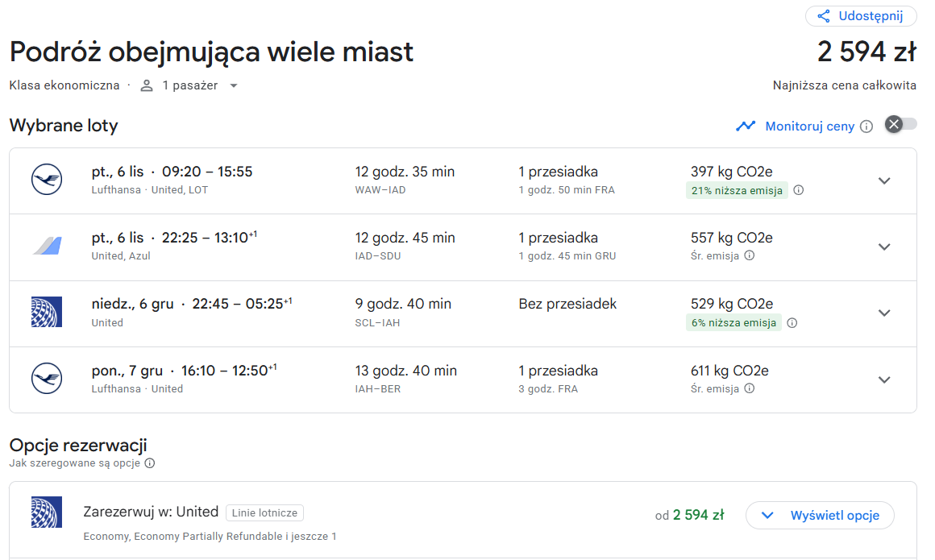Image resolution: width=935 pixels, height=560 pixels.
Task: Click the emissions info icon on the IAH–BER flight
Action: (750, 388)
